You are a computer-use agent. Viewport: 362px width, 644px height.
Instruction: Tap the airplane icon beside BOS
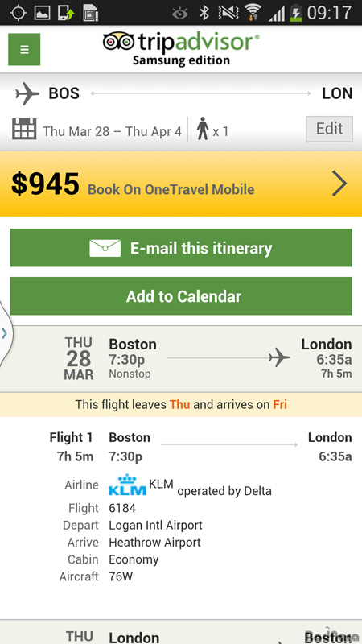pyautogui.click(x=27, y=93)
